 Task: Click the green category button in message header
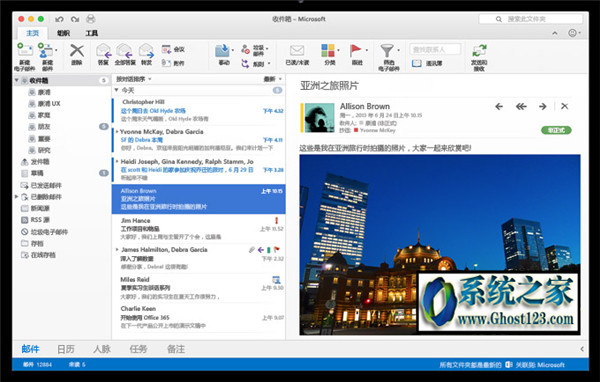coord(556,130)
